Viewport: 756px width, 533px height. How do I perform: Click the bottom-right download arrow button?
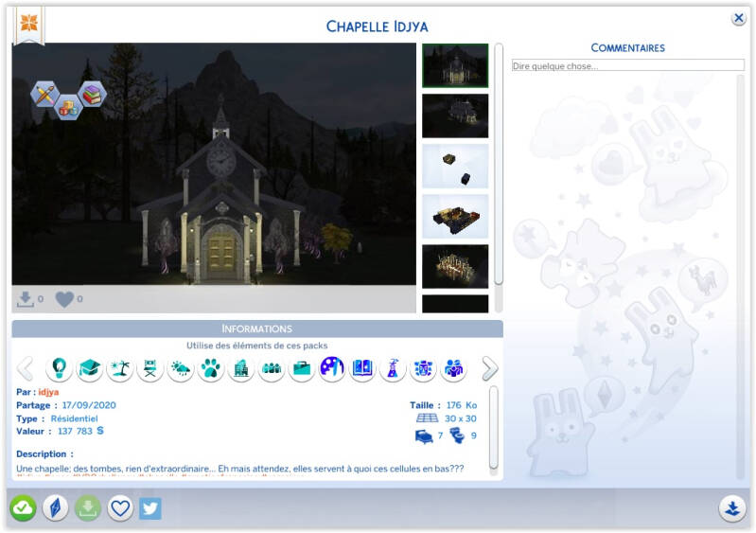pyautogui.click(x=730, y=507)
